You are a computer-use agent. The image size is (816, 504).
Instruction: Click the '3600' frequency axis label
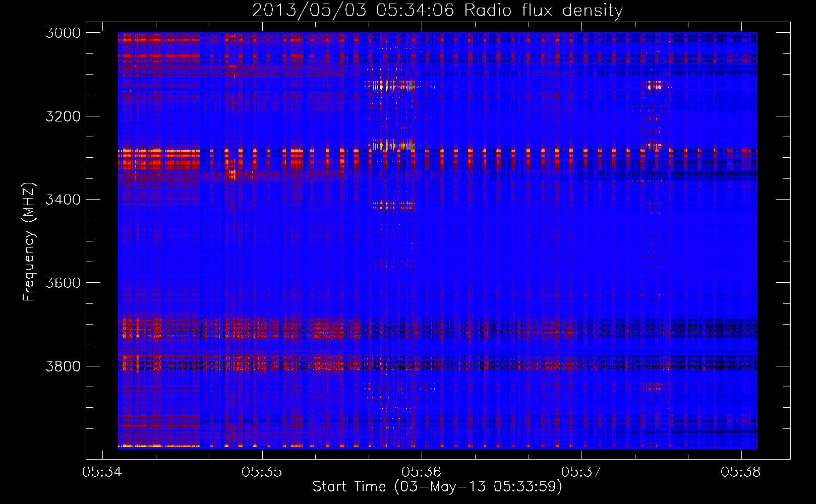tap(63, 283)
